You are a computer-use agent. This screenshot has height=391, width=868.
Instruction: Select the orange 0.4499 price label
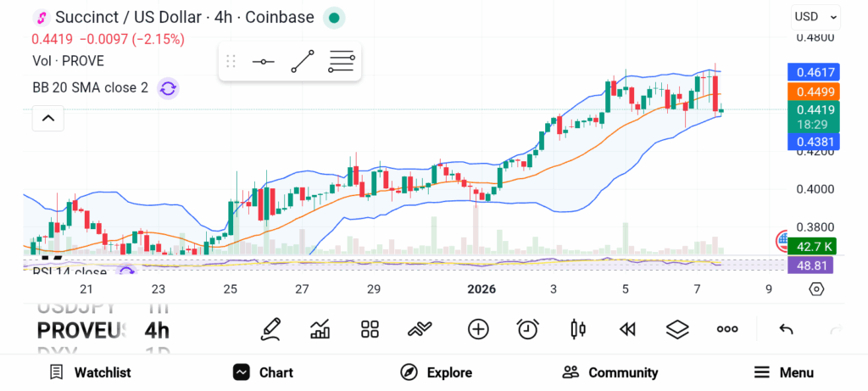(x=813, y=92)
